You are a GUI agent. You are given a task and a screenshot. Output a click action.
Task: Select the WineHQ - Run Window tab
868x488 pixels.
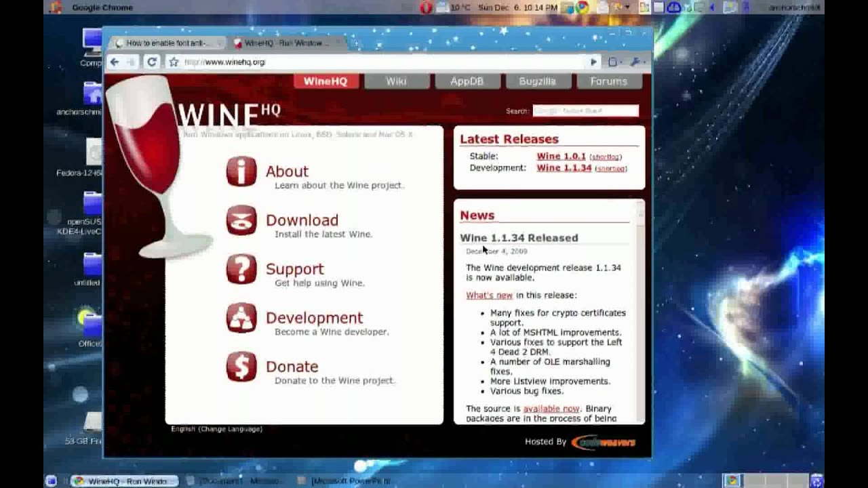click(283, 43)
